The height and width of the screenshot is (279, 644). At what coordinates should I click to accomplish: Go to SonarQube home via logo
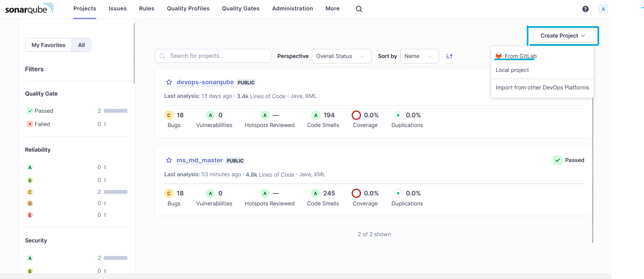(29, 9)
